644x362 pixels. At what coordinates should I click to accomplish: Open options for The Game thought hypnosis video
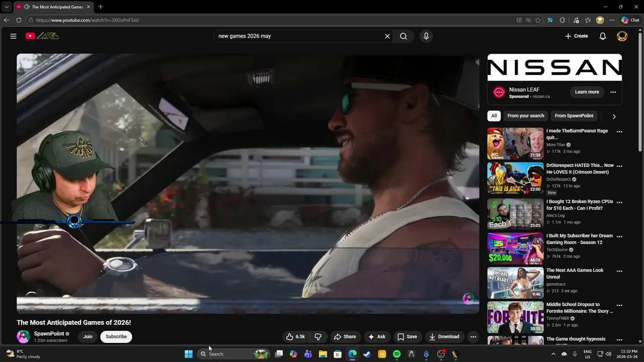coord(619,340)
